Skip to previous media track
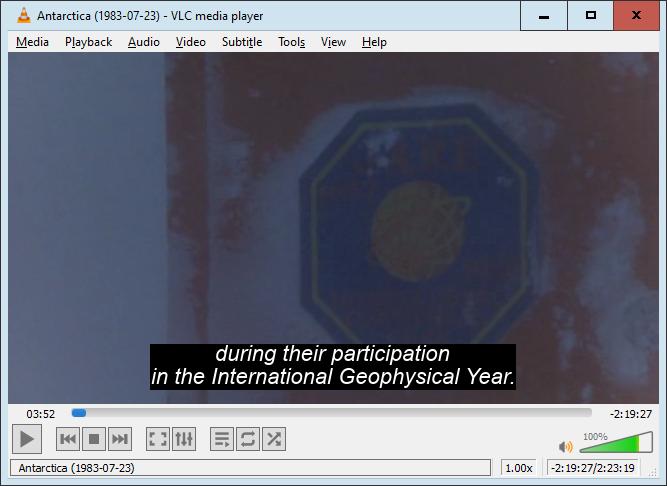 coord(68,439)
